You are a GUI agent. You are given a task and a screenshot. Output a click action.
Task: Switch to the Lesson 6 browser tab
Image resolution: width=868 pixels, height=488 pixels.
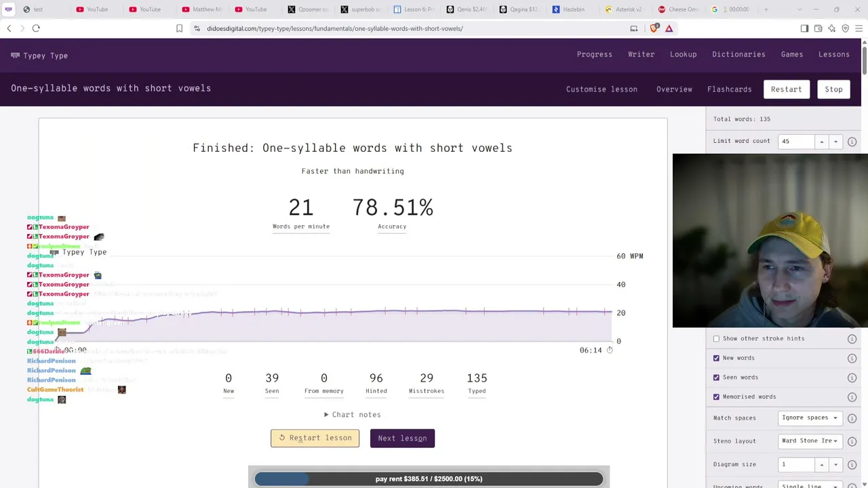coord(413,9)
